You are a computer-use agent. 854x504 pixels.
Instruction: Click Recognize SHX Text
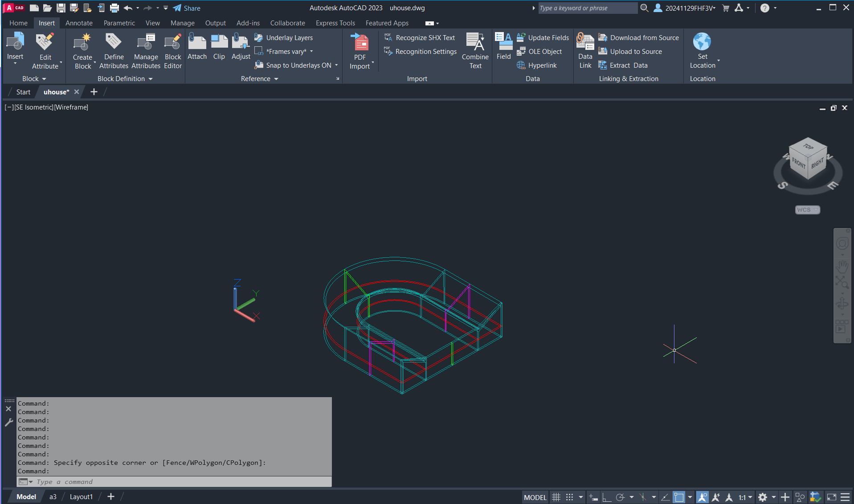425,38
